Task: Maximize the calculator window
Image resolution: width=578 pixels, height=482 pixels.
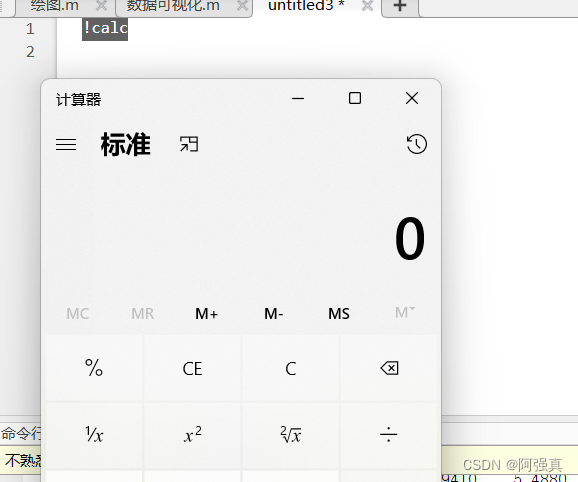Action: (x=355, y=98)
